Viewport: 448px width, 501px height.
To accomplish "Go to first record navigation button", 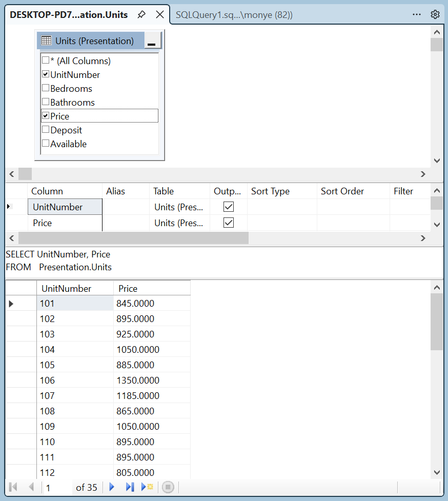I will click(x=13, y=487).
